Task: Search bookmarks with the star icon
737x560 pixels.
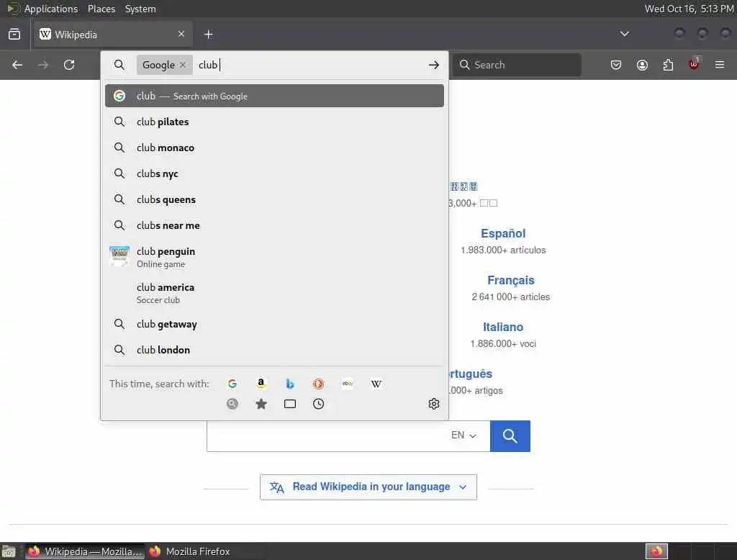Action: pos(261,403)
